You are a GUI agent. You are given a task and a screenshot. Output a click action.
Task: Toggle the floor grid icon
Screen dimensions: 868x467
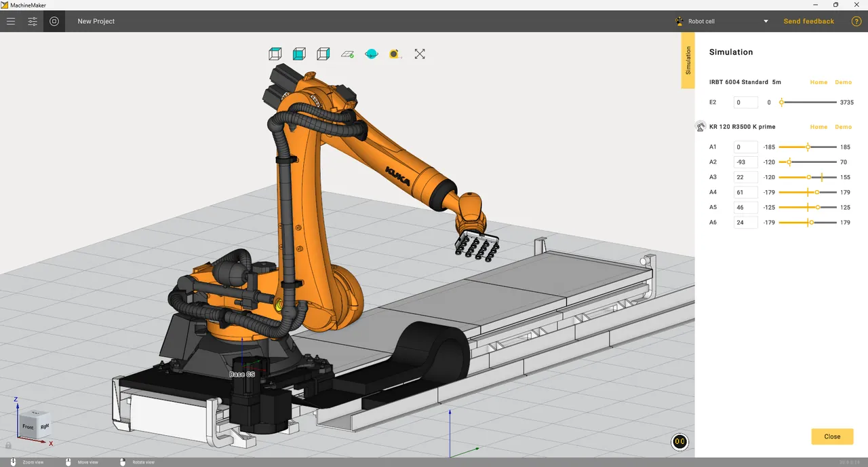click(x=348, y=54)
